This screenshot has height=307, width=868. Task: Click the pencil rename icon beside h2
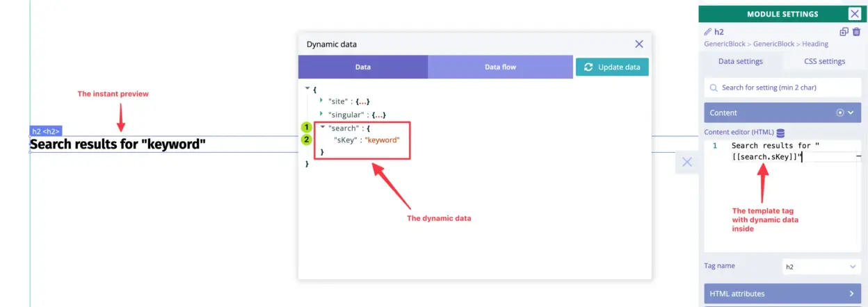(x=708, y=32)
